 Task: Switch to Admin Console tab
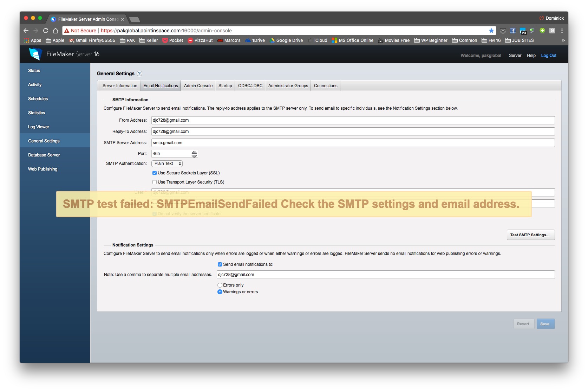click(198, 86)
